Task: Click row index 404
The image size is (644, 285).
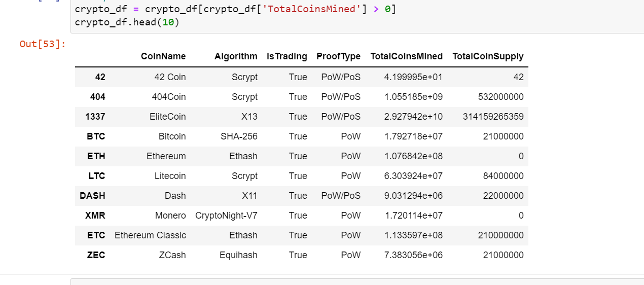Action: (97, 97)
